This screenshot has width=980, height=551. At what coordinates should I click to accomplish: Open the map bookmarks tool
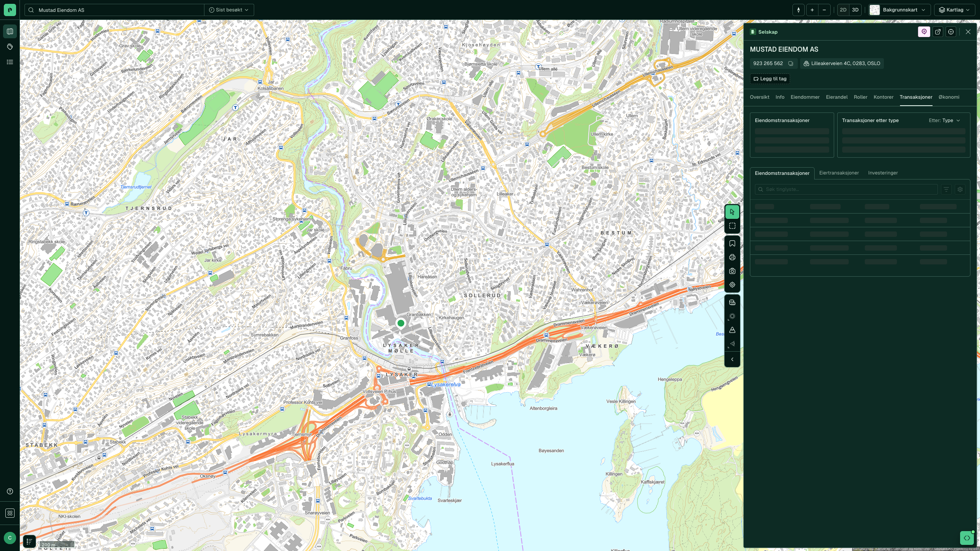click(x=732, y=243)
